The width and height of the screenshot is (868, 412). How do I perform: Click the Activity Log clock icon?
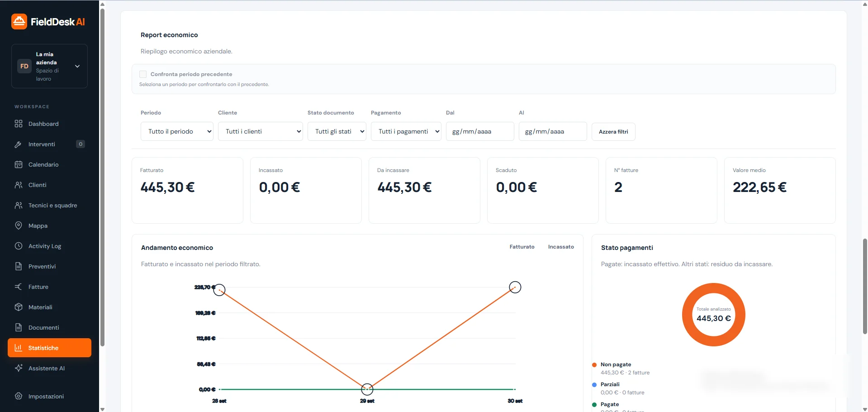click(19, 246)
